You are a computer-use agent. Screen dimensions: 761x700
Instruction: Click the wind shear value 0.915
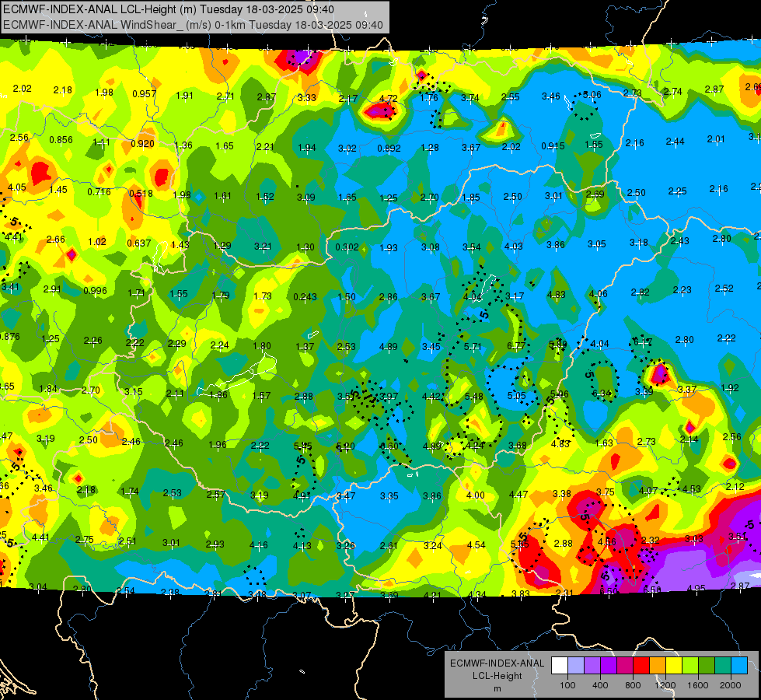pyautogui.click(x=553, y=145)
